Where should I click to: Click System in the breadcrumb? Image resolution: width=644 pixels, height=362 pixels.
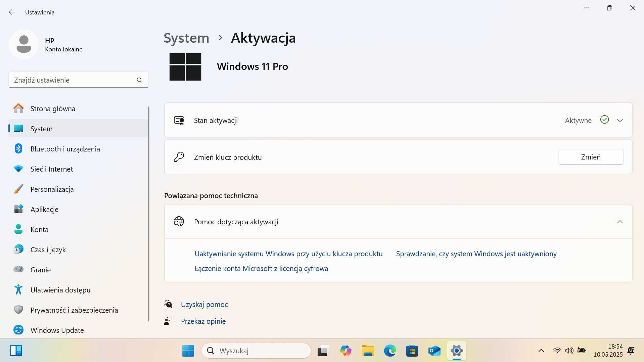tap(186, 38)
